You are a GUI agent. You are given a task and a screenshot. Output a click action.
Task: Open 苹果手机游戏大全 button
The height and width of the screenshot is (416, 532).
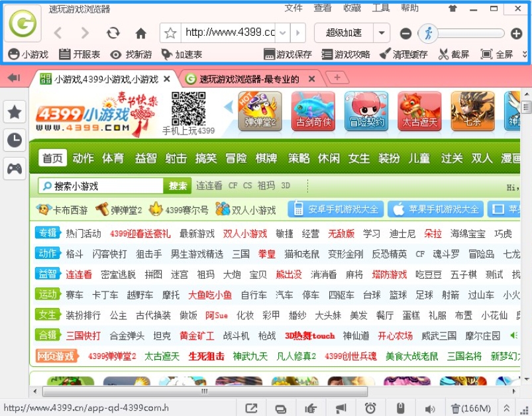pos(436,209)
